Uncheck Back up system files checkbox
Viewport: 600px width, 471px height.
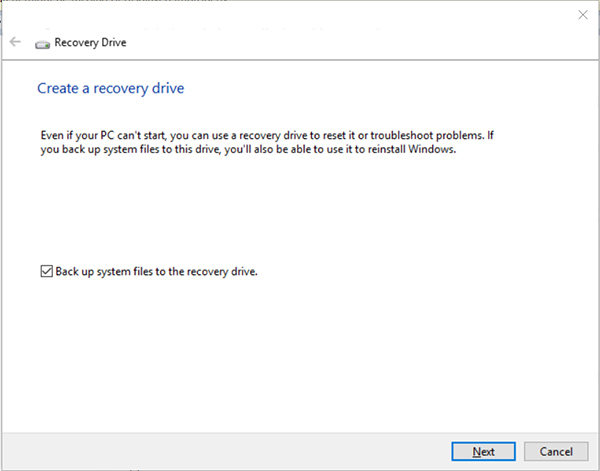(x=46, y=271)
